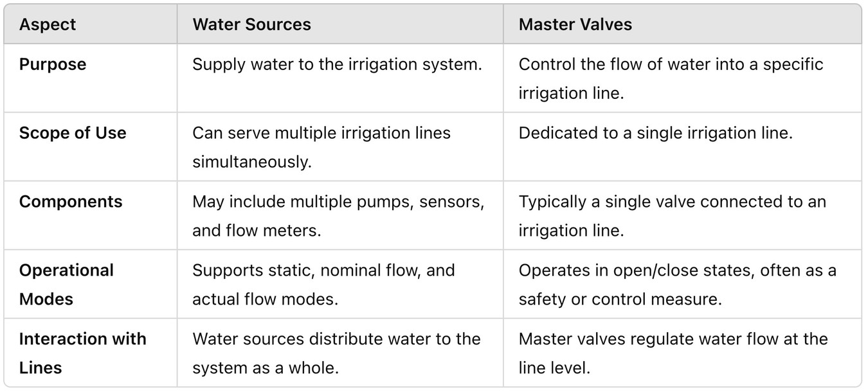Select the Interaction with Lines row label
This screenshot has height=392, width=868.
coord(83,353)
